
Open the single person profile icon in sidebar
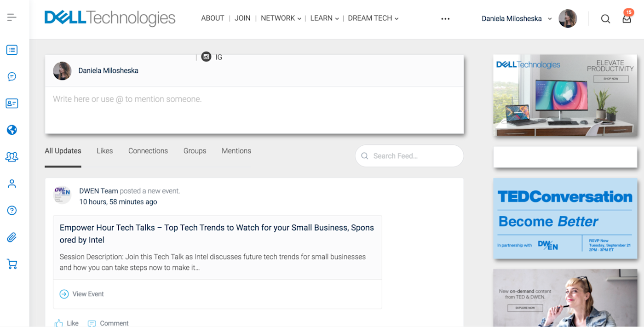(x=12, y=184)
